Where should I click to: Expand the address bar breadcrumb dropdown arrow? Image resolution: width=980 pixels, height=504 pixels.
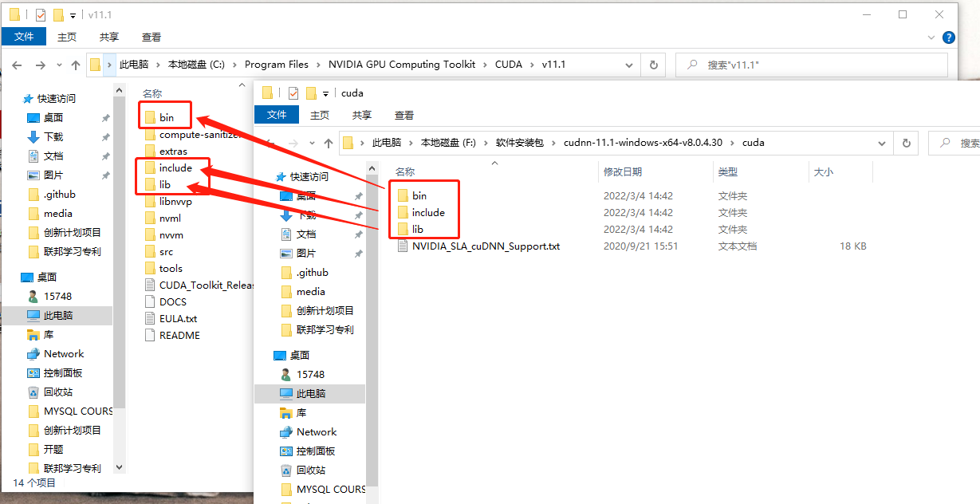click(629, 65)
